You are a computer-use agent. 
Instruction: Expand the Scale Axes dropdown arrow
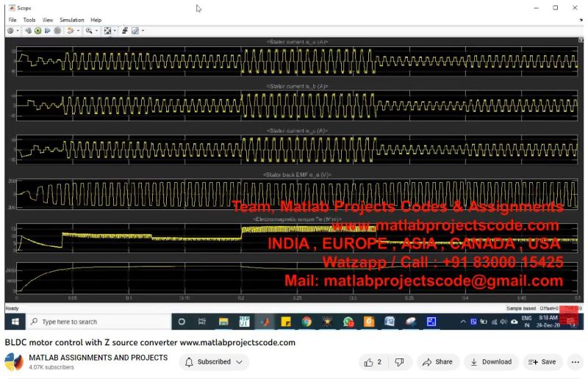(115, 31)
